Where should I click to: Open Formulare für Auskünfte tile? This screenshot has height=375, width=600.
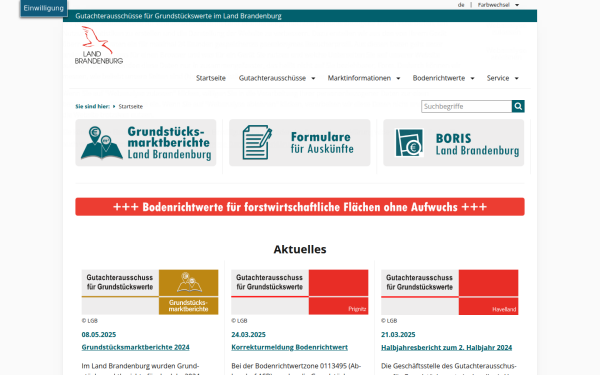tap(300, 143)
